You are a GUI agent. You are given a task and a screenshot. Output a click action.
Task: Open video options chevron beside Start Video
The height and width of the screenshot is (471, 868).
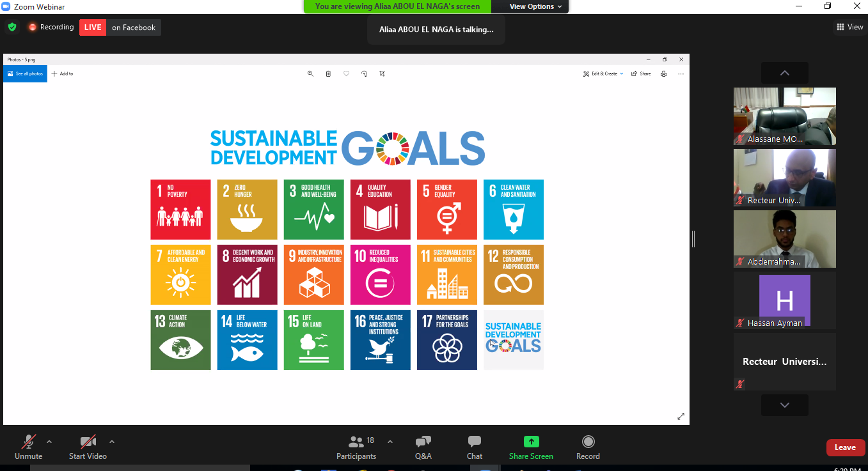[112, 442]
